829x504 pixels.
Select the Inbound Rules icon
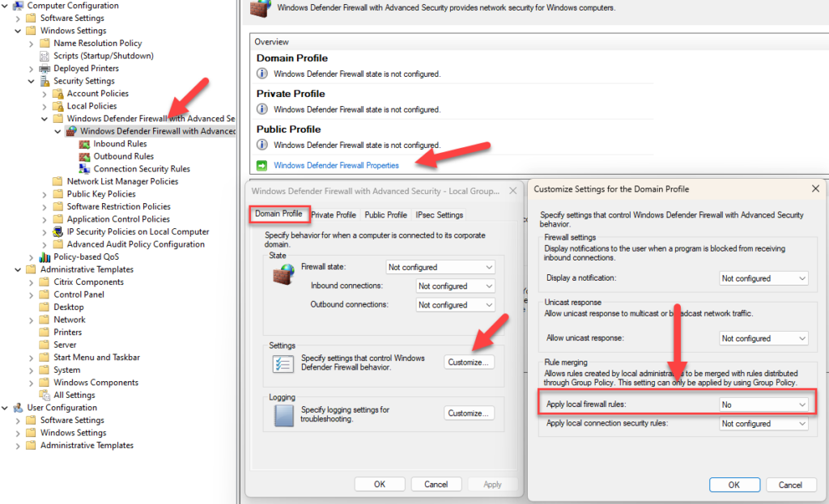click(x=83, y=143)
